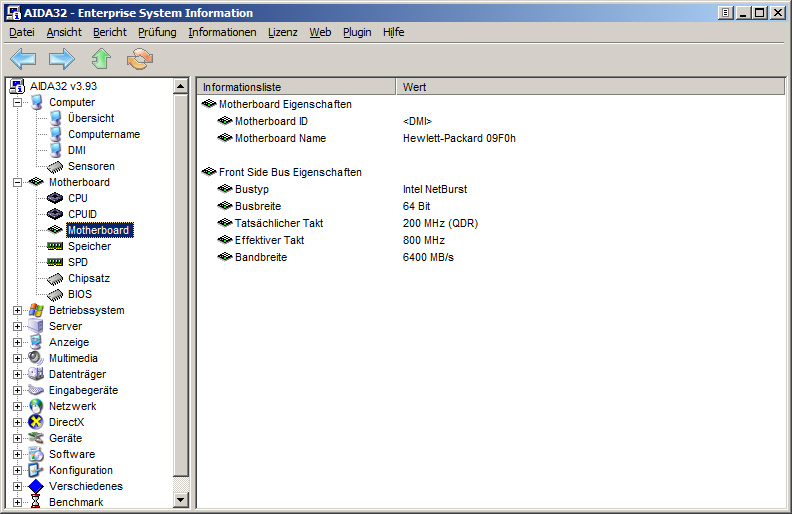Expand the Eingabegeräte node

(18, 390)
